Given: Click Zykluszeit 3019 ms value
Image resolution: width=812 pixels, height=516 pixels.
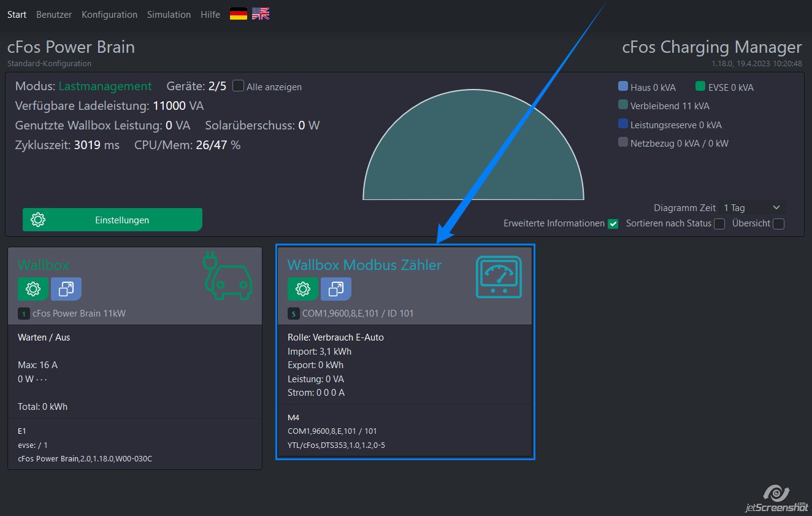Looking at the screenshot, I should [x=97, y=145].
